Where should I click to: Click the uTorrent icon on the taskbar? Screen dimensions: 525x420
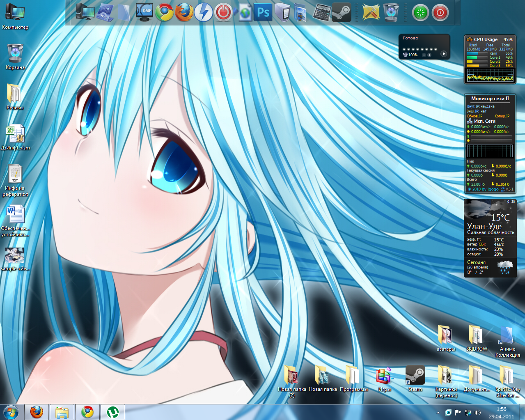(112, 412)
